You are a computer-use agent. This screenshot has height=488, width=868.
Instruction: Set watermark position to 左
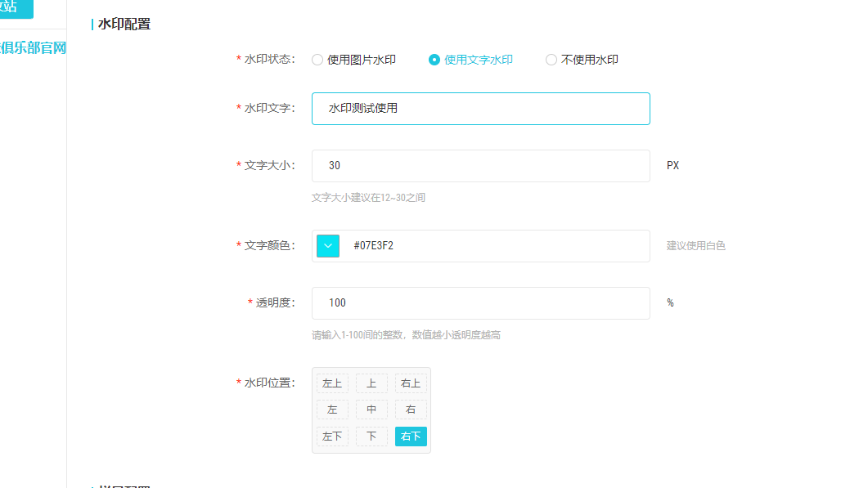(332, 410)
